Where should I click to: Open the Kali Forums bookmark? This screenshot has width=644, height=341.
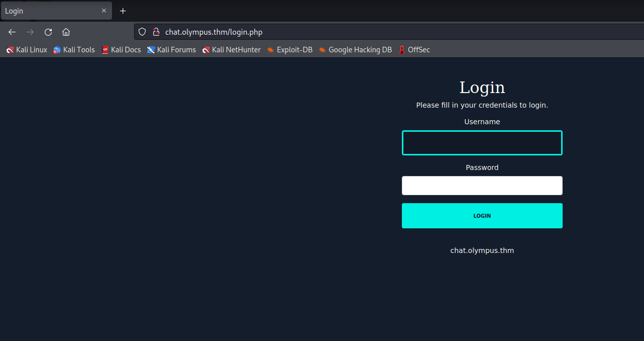click(171, 50)
